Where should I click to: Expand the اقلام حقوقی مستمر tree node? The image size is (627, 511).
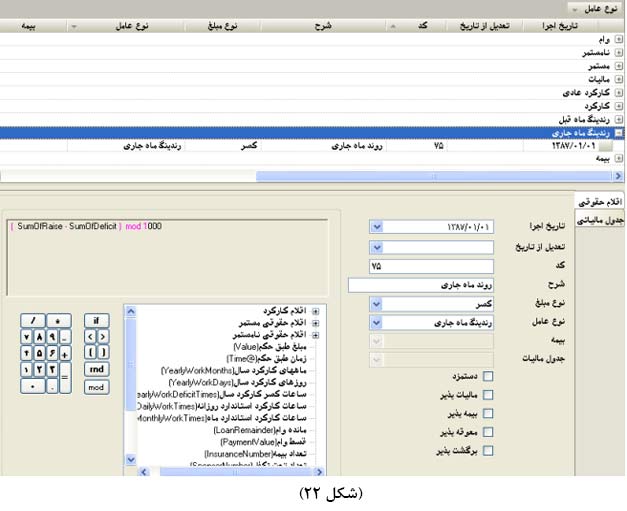(315, 323)
